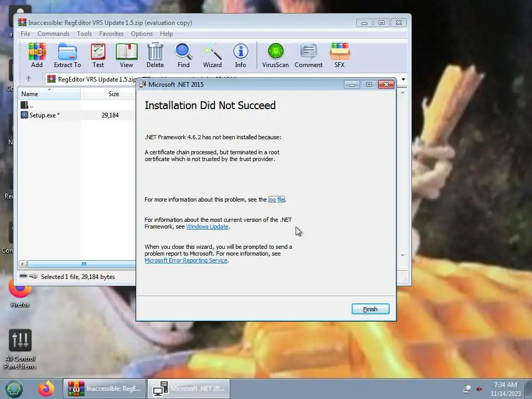This screenshot has width=532, height=399.
Task: Click the scroll up arrow in WinRAR list
Action: 403,92
